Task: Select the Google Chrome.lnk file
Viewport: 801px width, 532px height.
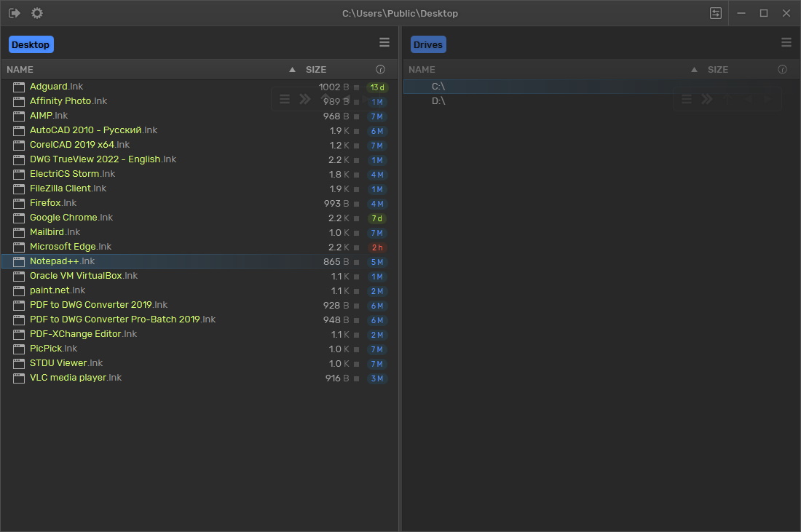Action: click(x=71, y=218)
